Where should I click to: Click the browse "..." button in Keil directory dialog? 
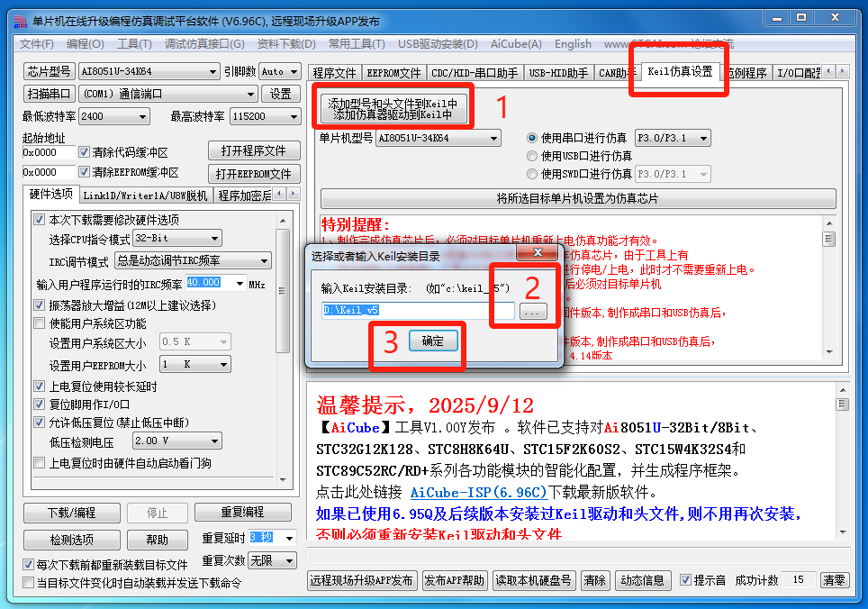click(533, 311)
